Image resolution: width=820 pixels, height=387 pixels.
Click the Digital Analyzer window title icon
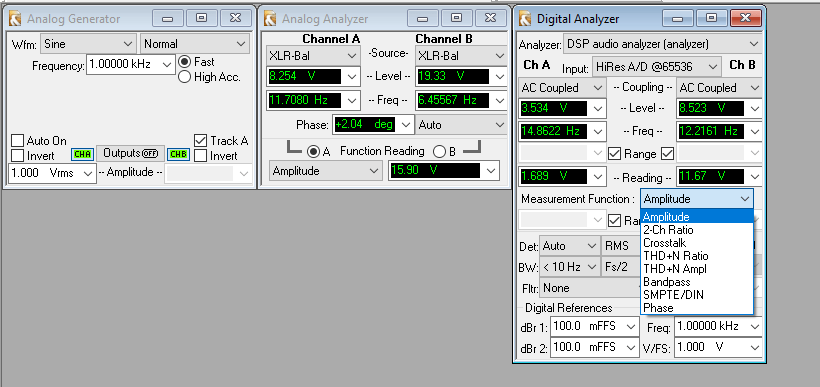525,19
